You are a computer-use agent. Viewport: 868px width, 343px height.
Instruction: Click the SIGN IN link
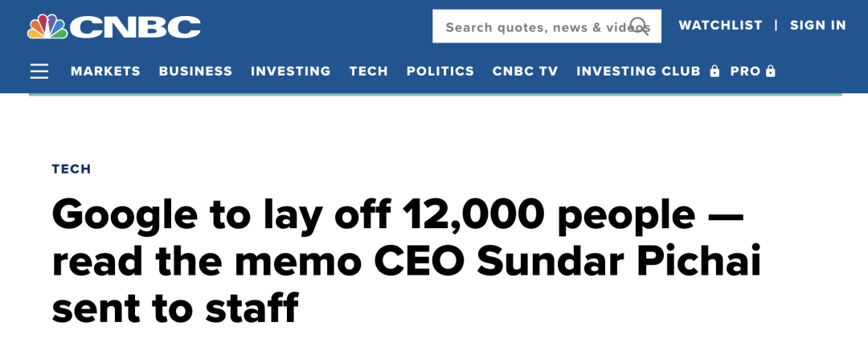pyautogui.click(x=817, y=26)
